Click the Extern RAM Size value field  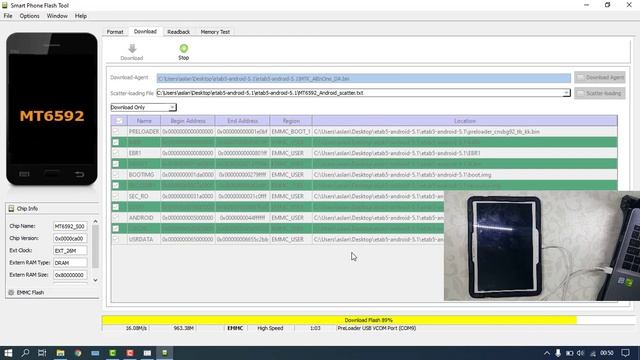[x=70, y=275]
